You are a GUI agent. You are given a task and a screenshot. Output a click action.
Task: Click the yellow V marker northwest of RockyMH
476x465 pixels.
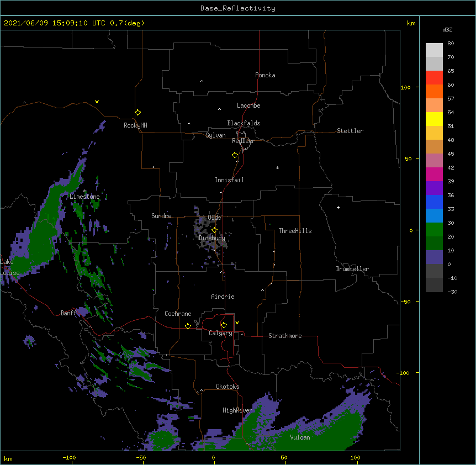click(97, 102)
